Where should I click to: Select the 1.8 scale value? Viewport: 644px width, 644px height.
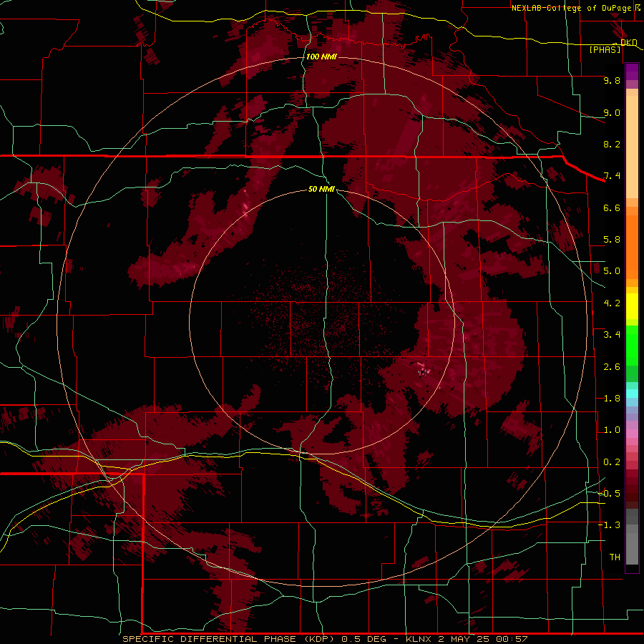coord(612,399)
